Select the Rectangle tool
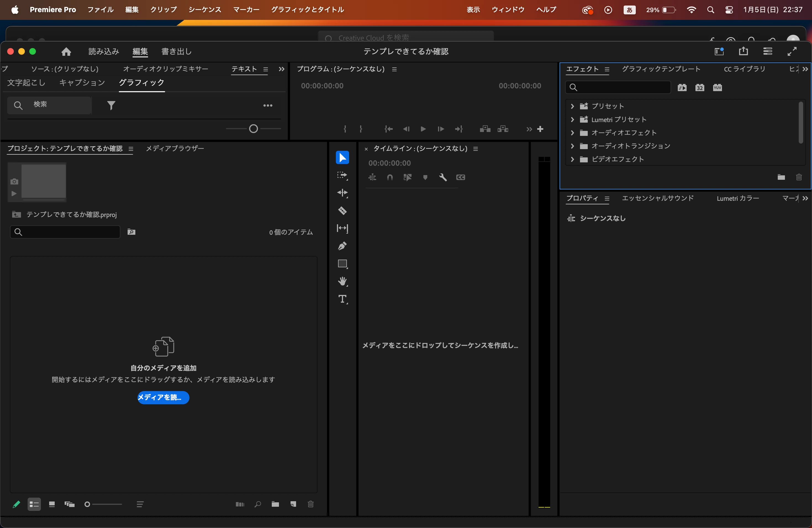The width and height of the screenshot is (812, 528). coord(342,264)
